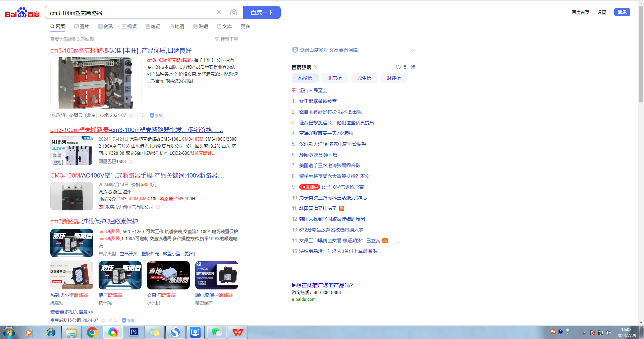Expand the 登录百度帐号 security panel

point(412,50)
